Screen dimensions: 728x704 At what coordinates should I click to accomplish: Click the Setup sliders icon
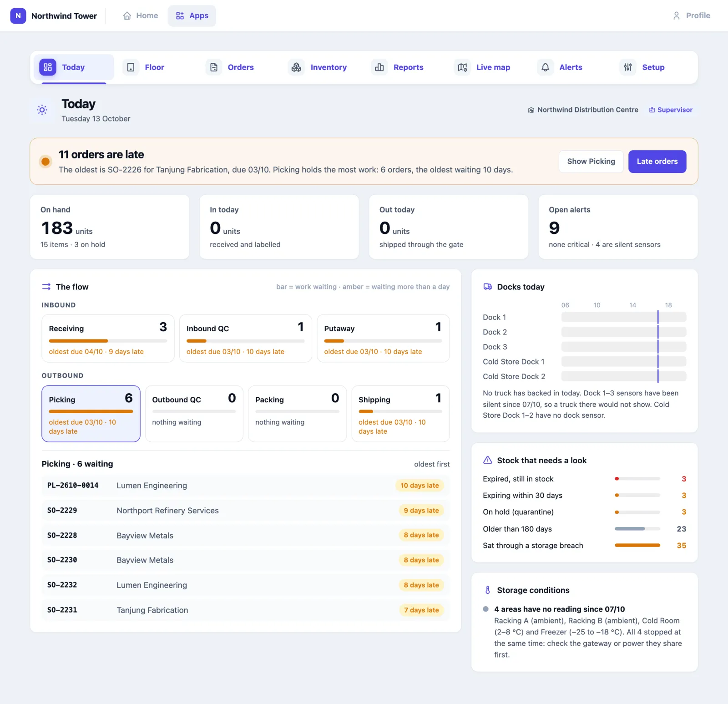628,67
